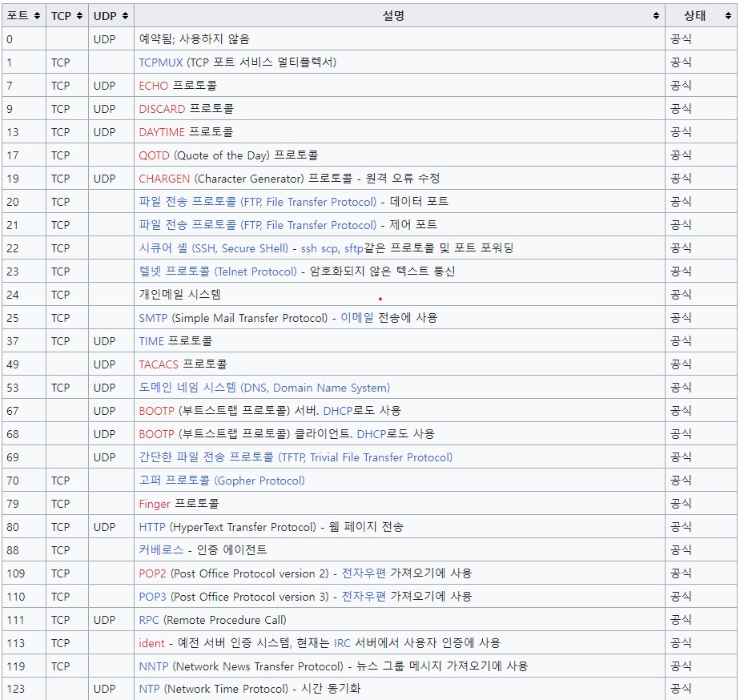Open the red Finger link
Screen dimensions: 740x700
point(155,504)
